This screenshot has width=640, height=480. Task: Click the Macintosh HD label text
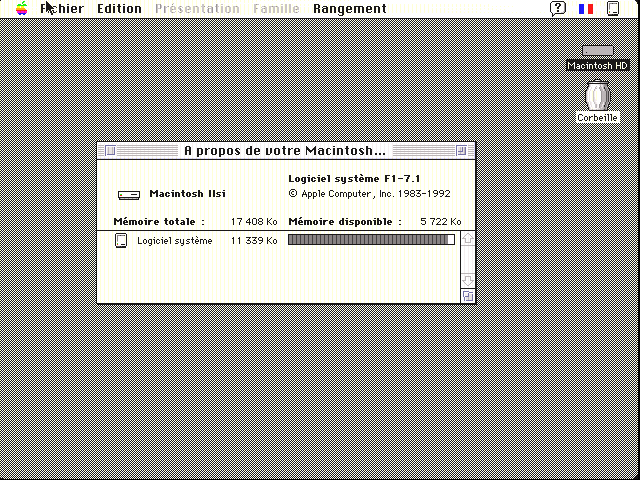(598, 65)
